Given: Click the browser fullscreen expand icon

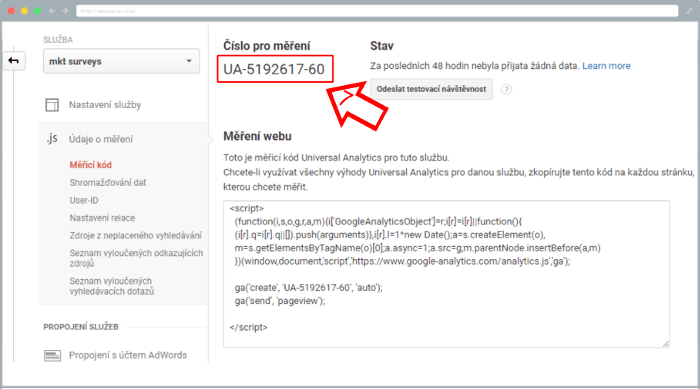Looking at the screenshot, I should 689,11.
